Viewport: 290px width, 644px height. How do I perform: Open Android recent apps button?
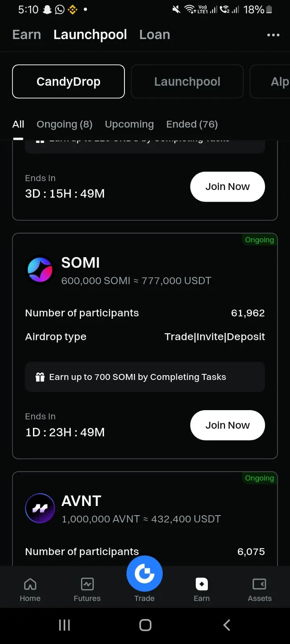pyautogui.click(x=64, y=625)
